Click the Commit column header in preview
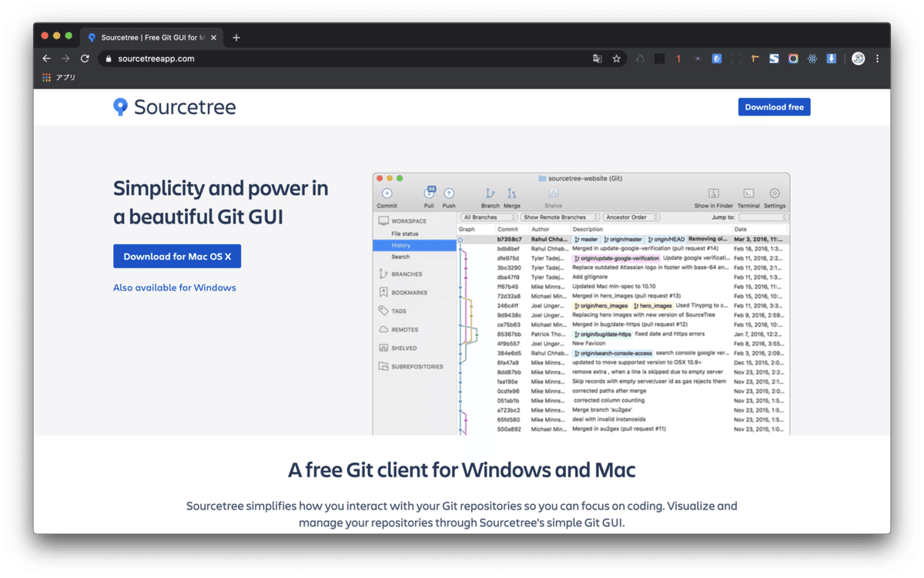Screen dimensions: 924x578 point(507,229)
